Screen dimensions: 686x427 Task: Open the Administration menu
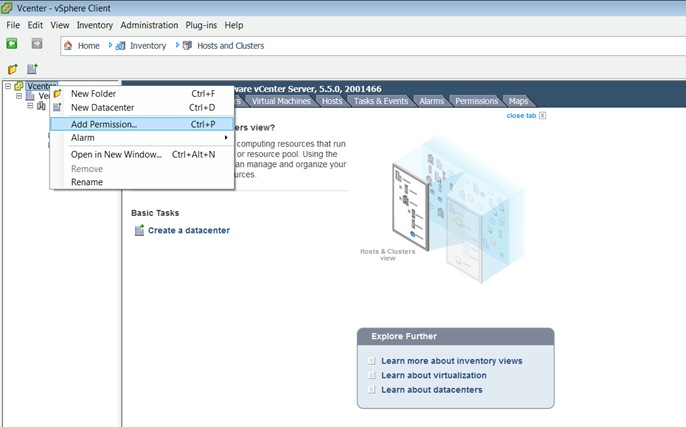[x=149, y=25]
